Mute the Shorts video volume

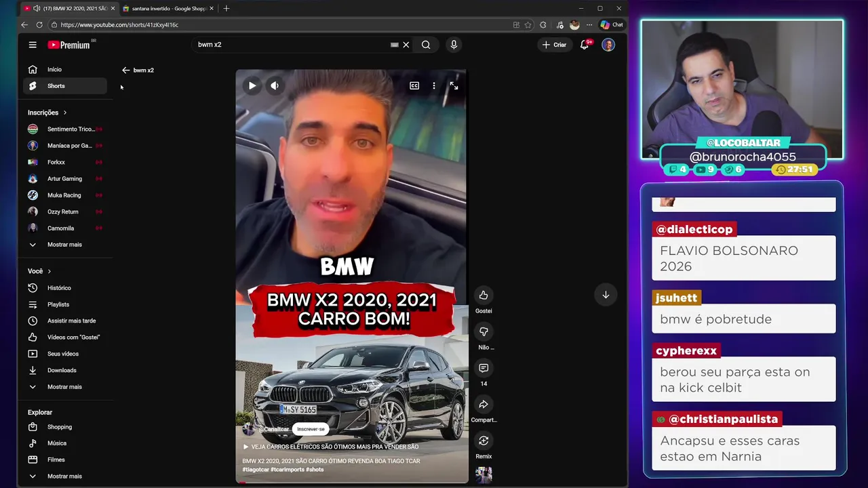pos(274,85)
